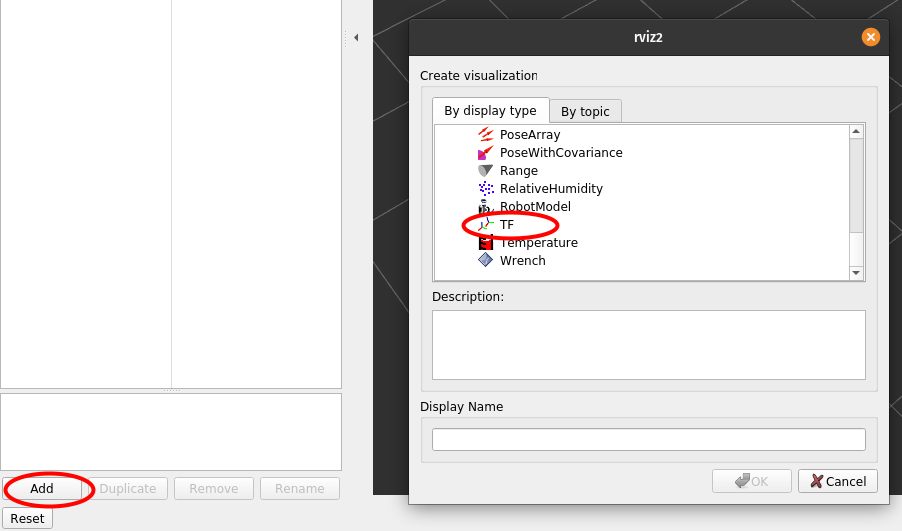Select RobotModel in the list
This screenshot has height=531, width=902.
535,206
